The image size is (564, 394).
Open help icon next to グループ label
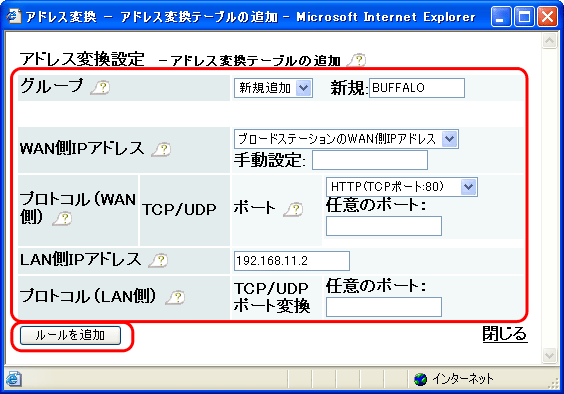pos(100,87)
